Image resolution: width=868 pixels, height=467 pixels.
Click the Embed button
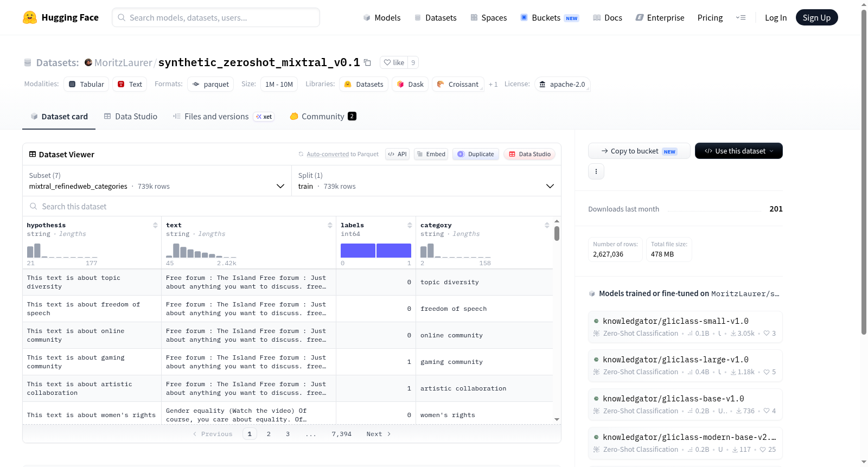(431, 154)
